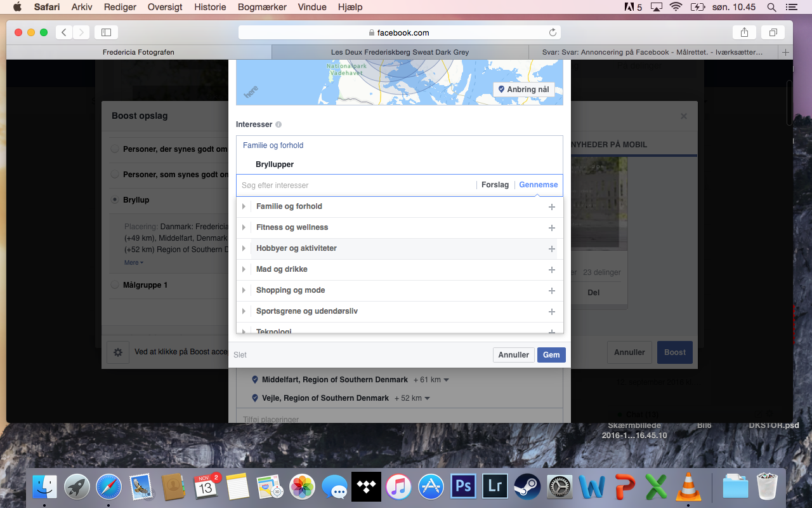This screenshot has width=812, height=508.
Task: Open Spotlight search in the menu bar
Action: point(771,7)
